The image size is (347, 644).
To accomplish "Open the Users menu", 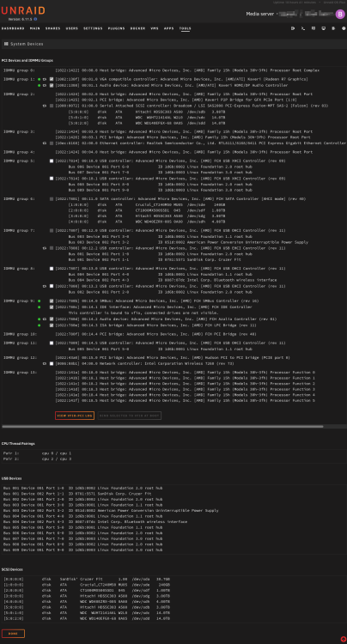I will point(72,28).
